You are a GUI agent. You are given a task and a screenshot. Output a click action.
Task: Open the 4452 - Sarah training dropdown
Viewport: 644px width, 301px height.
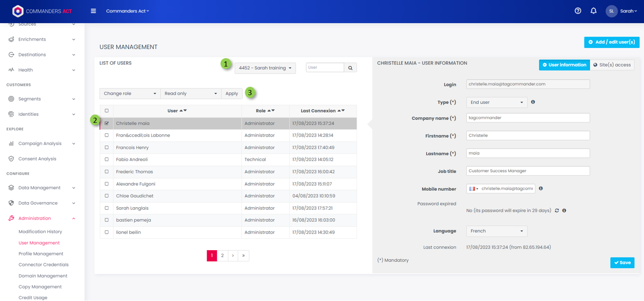(x=265, y=68)
